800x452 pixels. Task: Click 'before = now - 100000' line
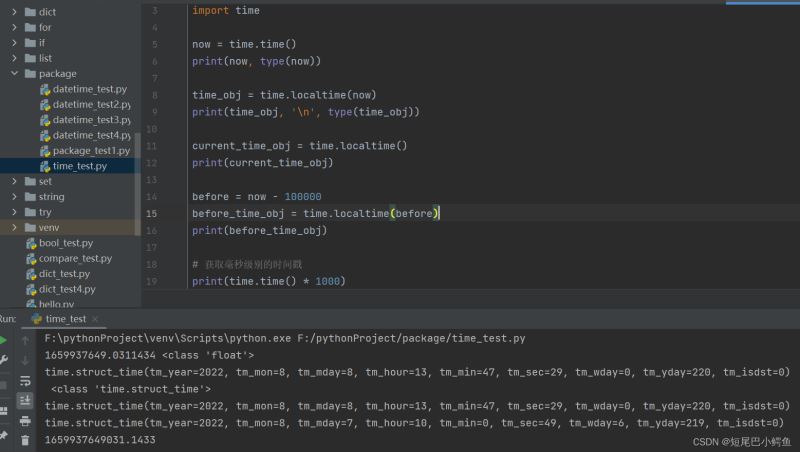(257, 196)
